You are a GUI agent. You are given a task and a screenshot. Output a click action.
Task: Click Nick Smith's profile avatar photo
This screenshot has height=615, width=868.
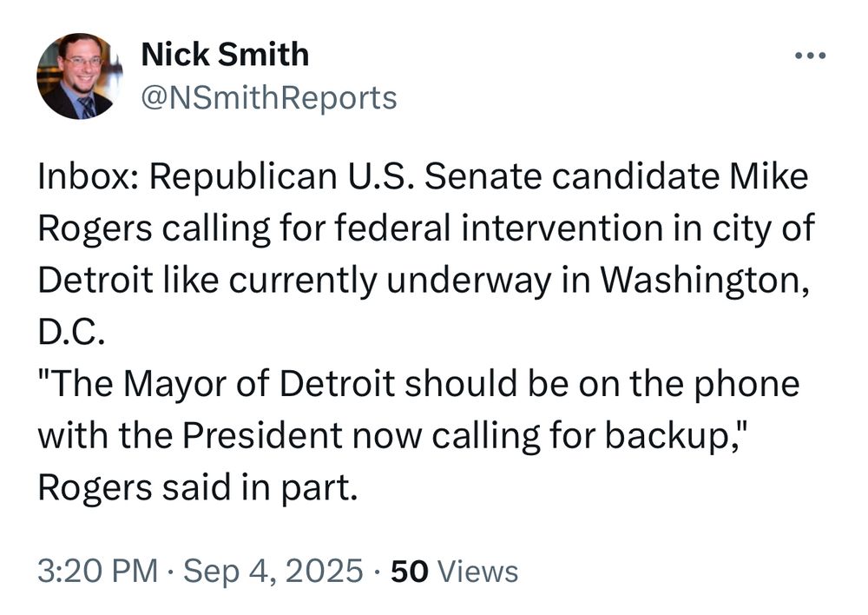80,76
